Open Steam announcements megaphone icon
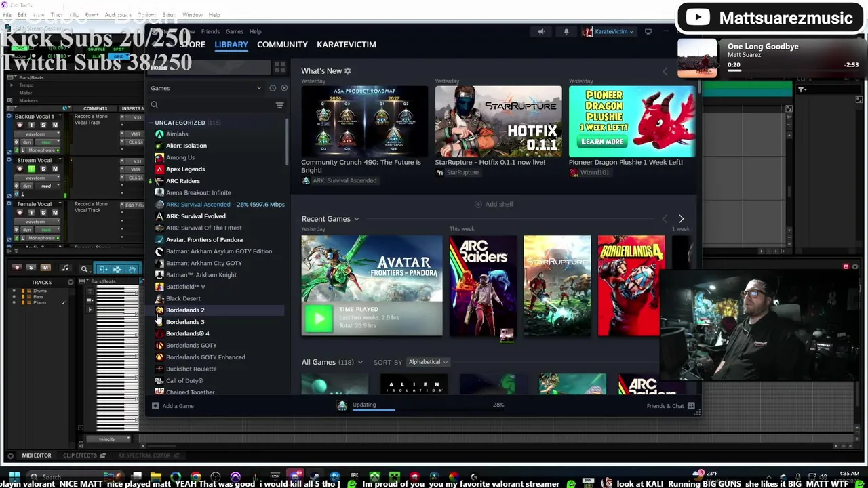This screenshot has width=868, height=488. click(541, 31)
